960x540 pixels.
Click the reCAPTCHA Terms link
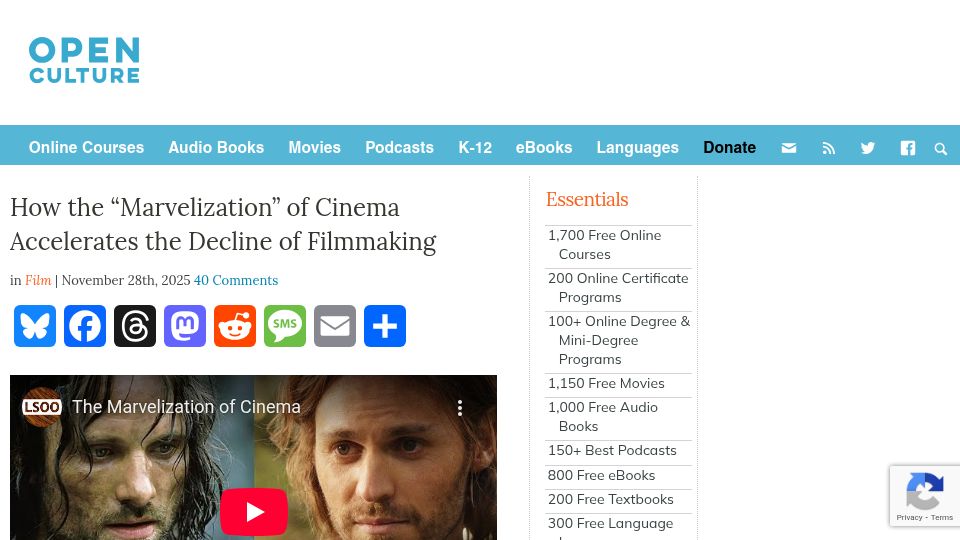942,517
